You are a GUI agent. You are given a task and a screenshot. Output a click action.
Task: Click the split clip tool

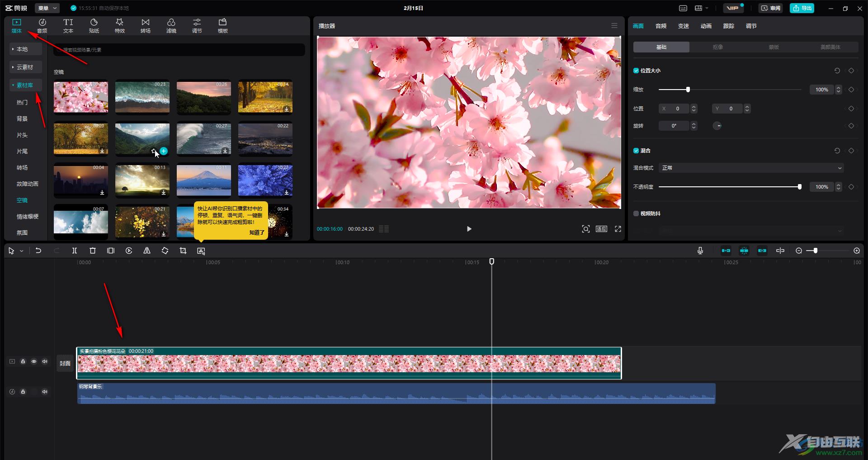point(75,251)
